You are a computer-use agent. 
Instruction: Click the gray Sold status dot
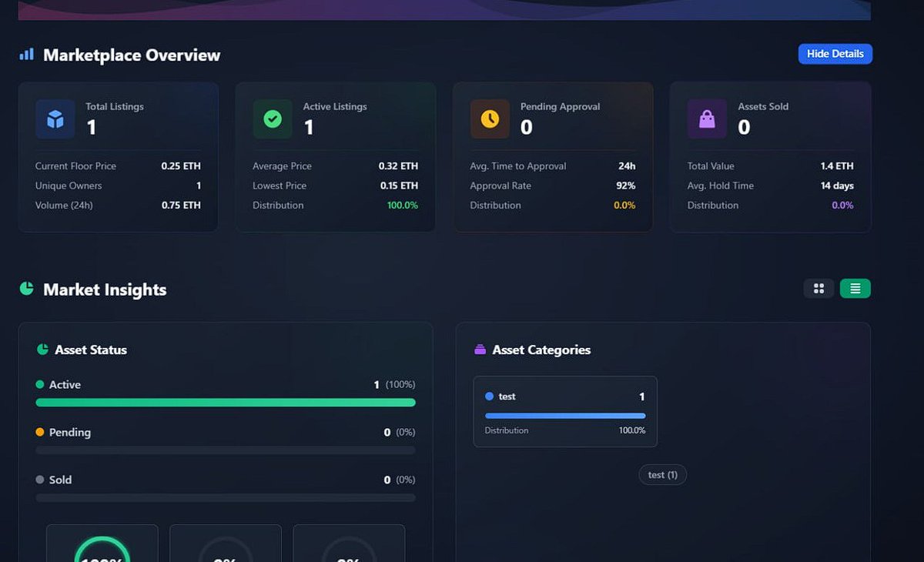[x=40, y=480]
